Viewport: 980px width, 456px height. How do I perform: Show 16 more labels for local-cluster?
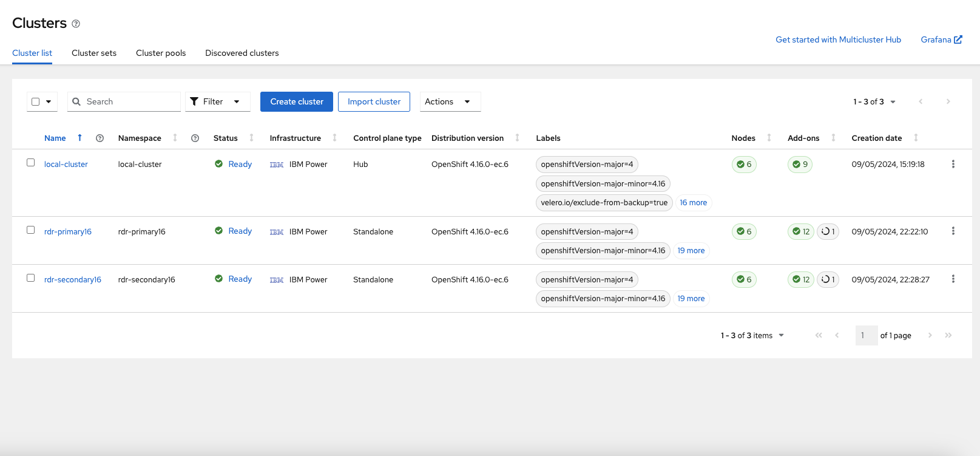point(693,203)
